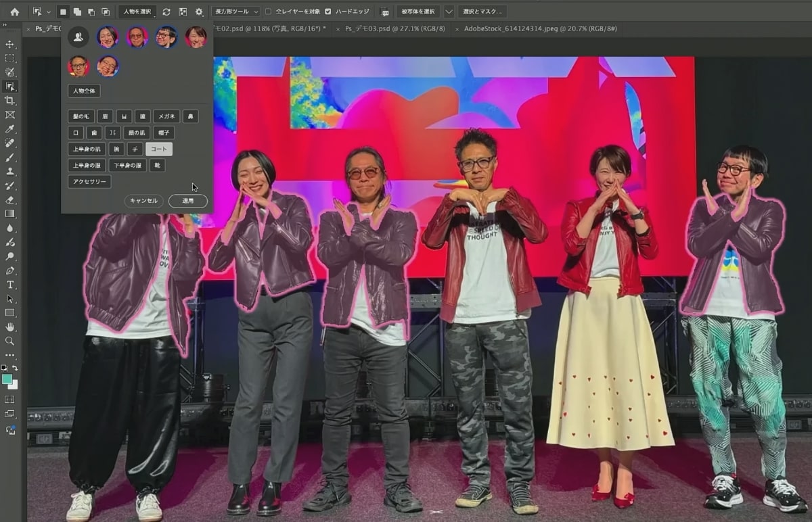Select the Crop tool
Screen dimensions: 812x522
[x=9, y=101]
